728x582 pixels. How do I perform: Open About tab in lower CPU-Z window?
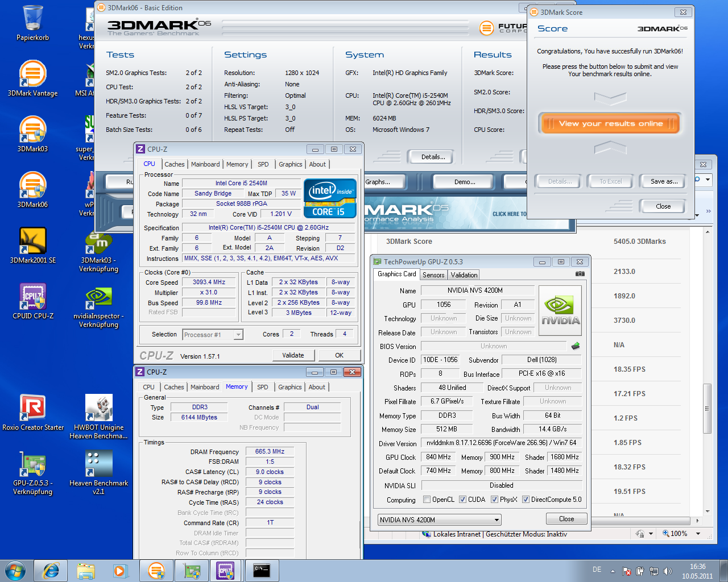pos(317,387)
